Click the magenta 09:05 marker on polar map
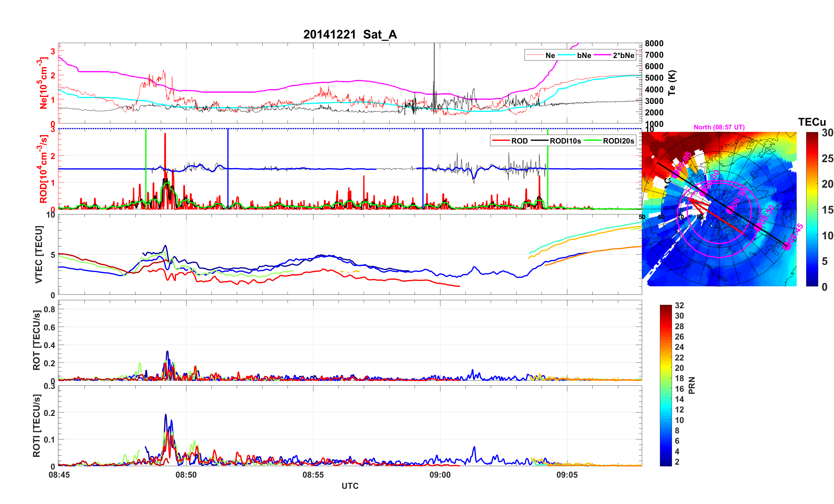 (x=676, y=174)
